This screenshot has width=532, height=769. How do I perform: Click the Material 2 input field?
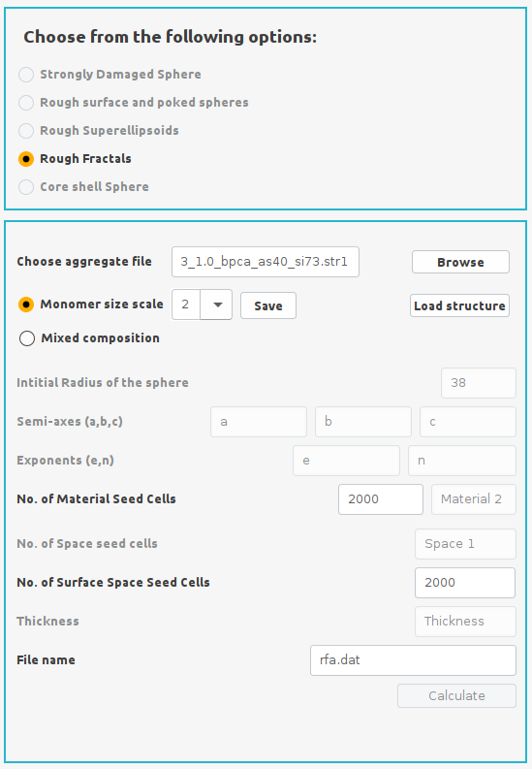(474, 499)
